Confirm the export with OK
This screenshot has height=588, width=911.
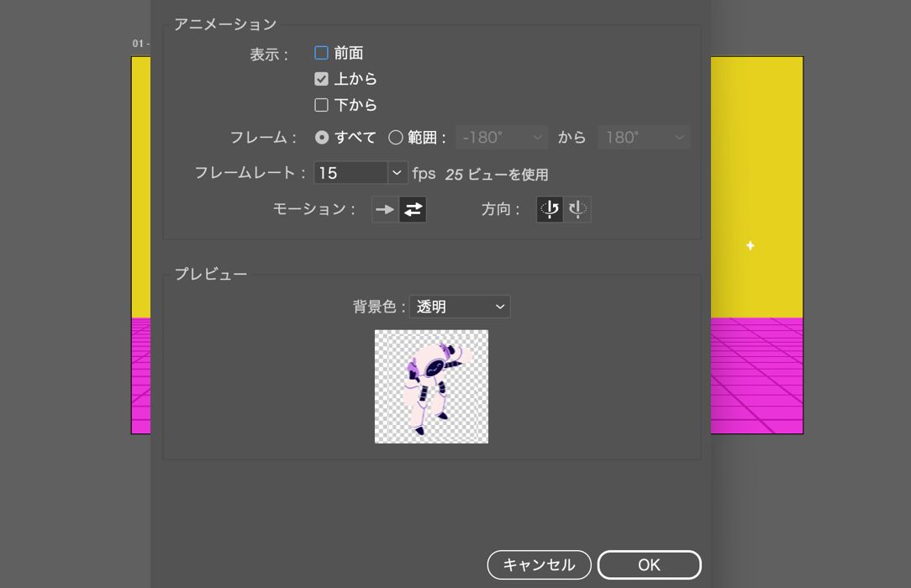(649, 564)
